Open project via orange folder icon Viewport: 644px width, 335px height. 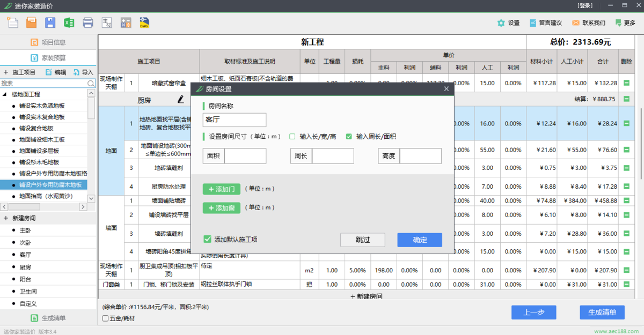(32, 23)
